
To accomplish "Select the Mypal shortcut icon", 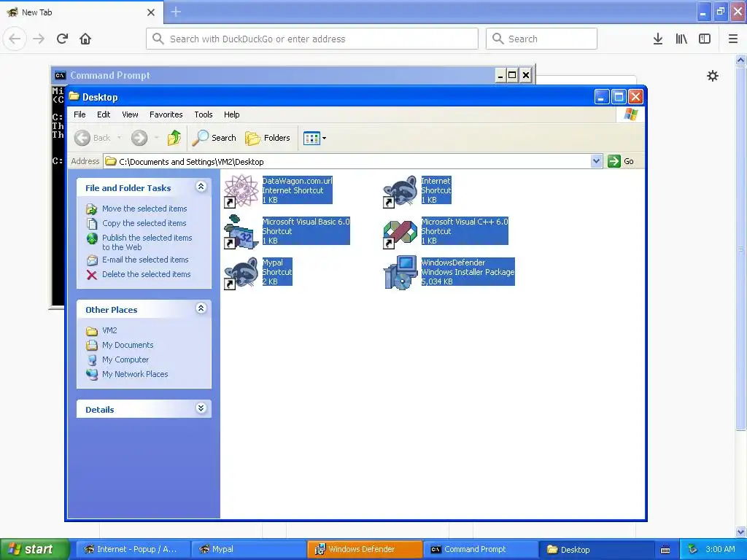I will click(241, 273).
